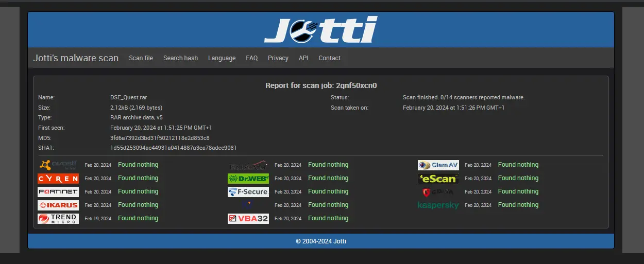This screenshot has width=644, height=264.
Task: Click Found nothing result beside ClamAV
Action: click(x=518, y=165)
